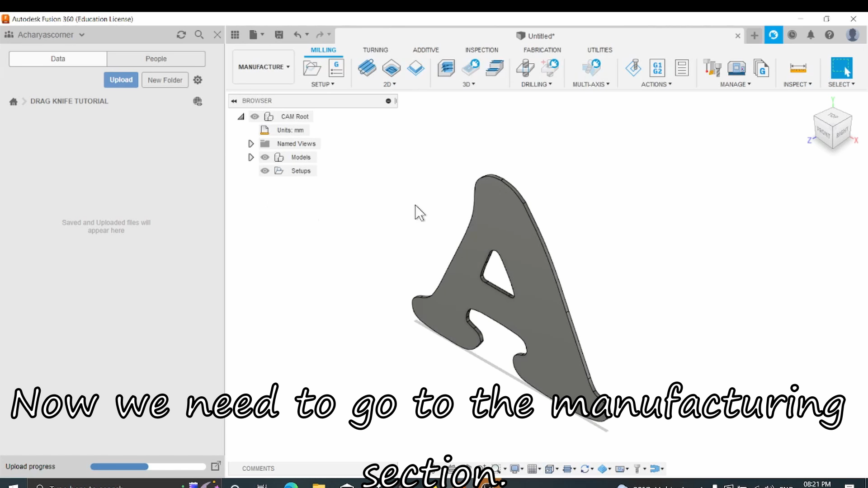This screenshot has height=488, width=868.
Task: Expand the Named Views tree item
Action: [x=251, y=143]
